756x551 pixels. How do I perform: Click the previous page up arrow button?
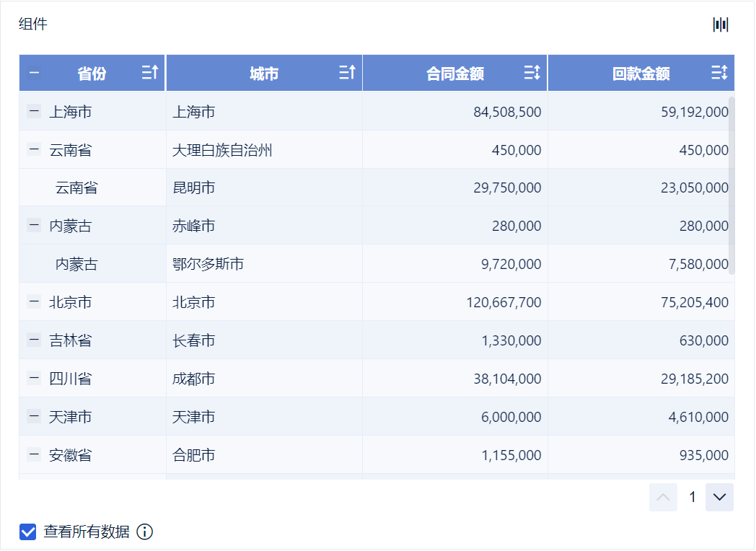coord(663,497)
